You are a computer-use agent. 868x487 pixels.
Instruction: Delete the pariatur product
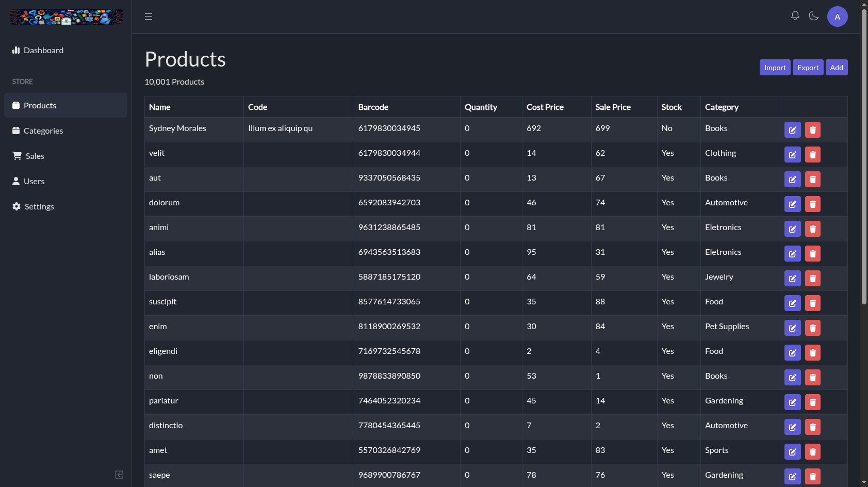(x=813, y=402)
